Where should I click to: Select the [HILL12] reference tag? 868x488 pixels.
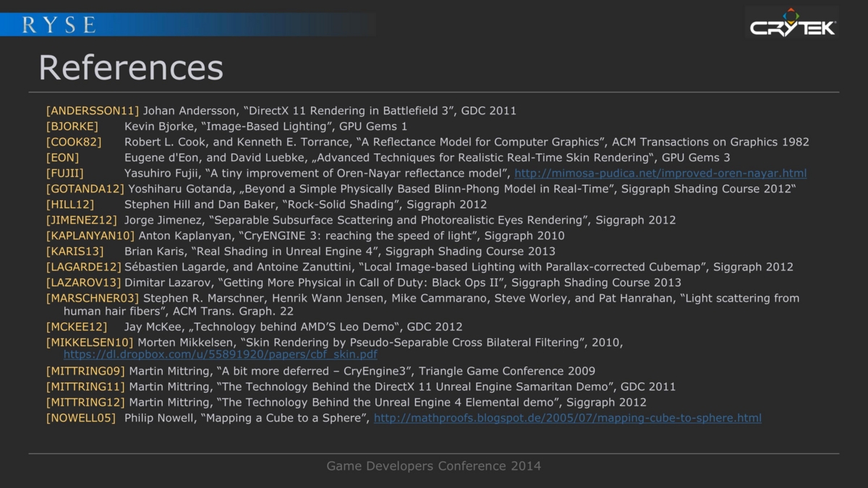(x=70, y=205)
